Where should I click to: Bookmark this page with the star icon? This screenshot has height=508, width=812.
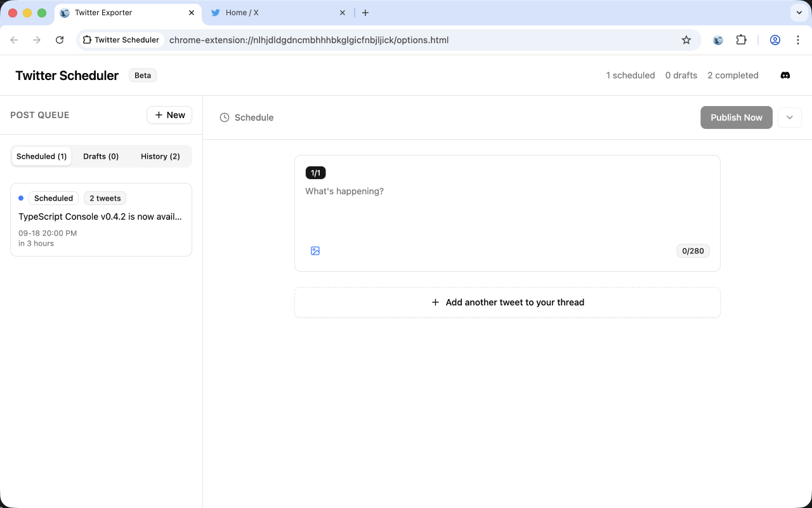[x=686, y=40]
